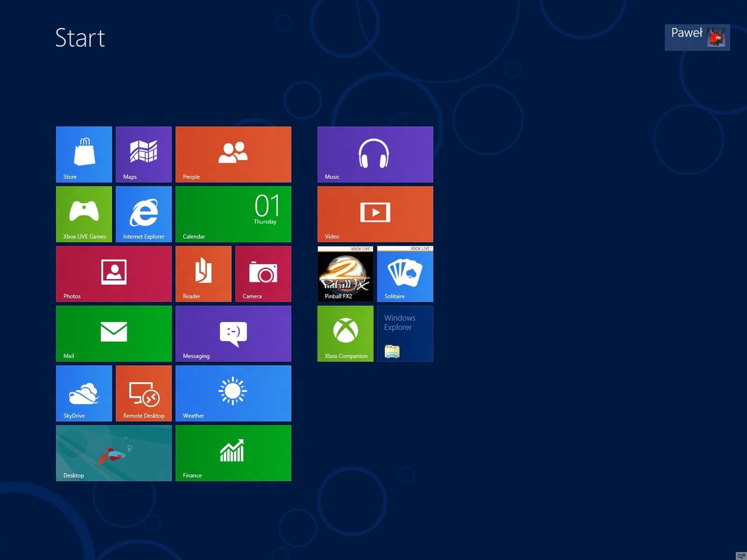The height and width of the screenshot is (560, 747).
Task: Launch Internet Explorer tile
Action: click(x=144, y=214)
